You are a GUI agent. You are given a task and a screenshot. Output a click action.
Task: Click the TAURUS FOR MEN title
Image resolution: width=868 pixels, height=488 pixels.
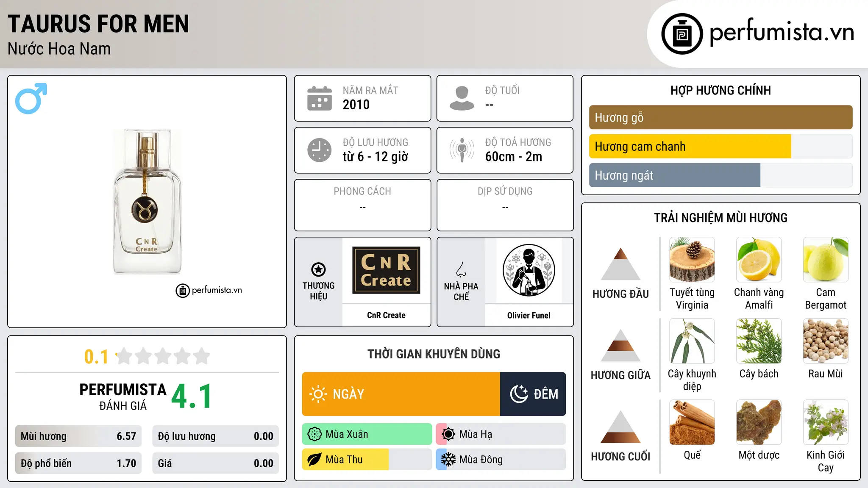click(98, 24)
